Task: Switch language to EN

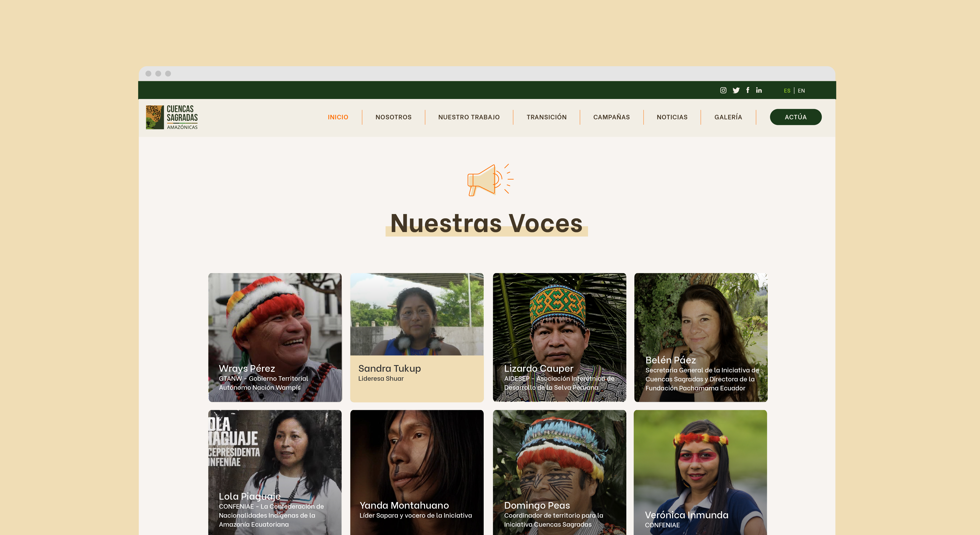Action: (801, 91)
